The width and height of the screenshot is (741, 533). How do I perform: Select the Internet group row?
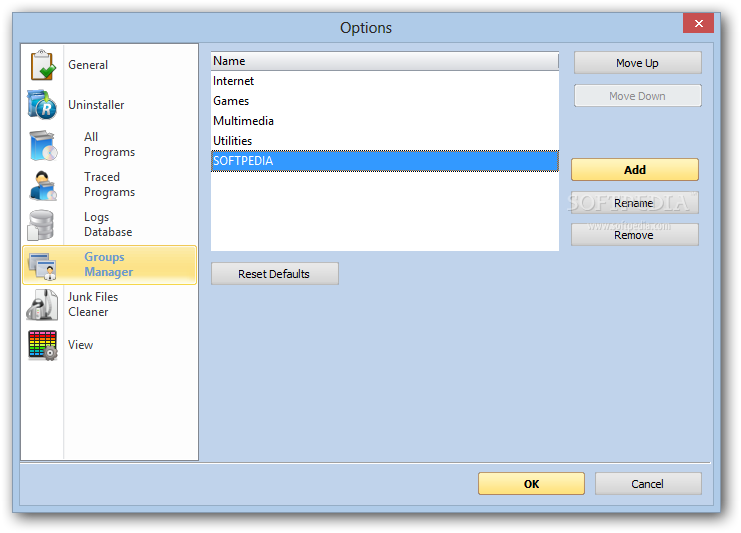385,81
